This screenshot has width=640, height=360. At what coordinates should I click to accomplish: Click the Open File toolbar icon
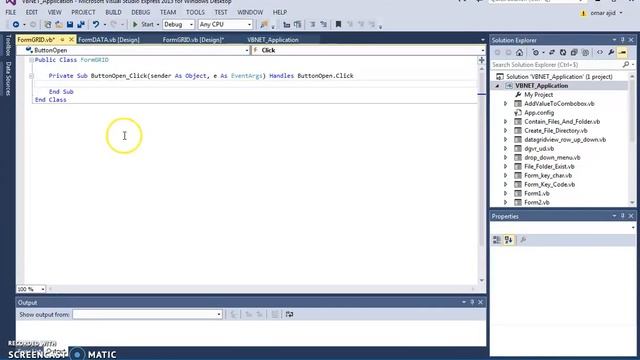coord(59,24)
